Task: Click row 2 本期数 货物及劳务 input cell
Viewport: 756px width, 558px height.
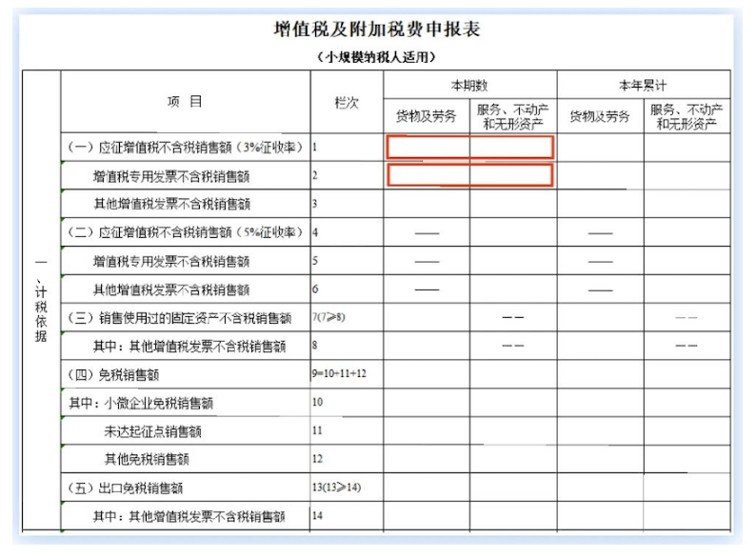Action: click(428, 175)
